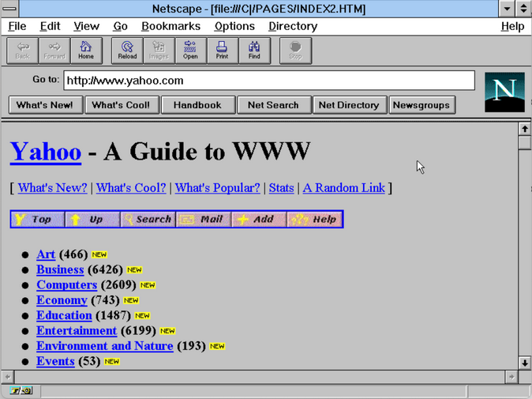Image resolution: width=532 pixels, height=399 pixels.
Task: Click the vertical scrollbar down arrow
Action: [524, 362]
